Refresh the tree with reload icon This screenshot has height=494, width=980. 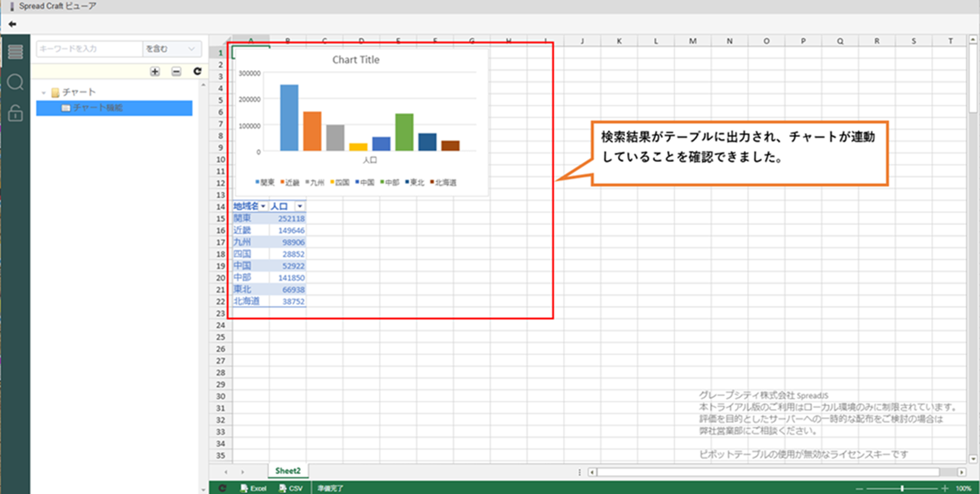click(x=198, y=71)
